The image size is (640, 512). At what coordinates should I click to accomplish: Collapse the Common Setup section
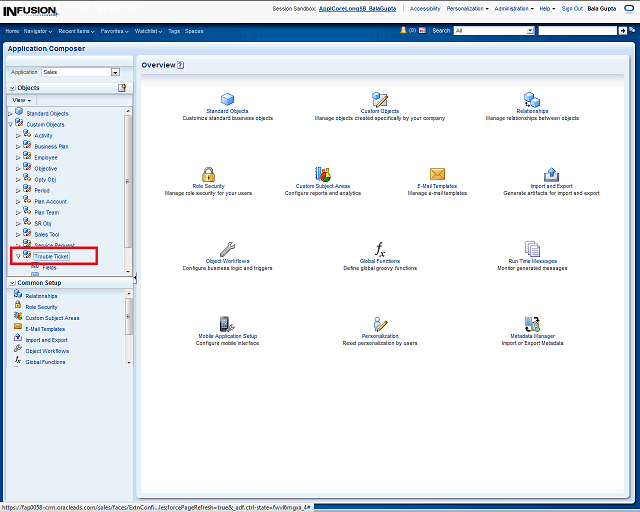11,283
